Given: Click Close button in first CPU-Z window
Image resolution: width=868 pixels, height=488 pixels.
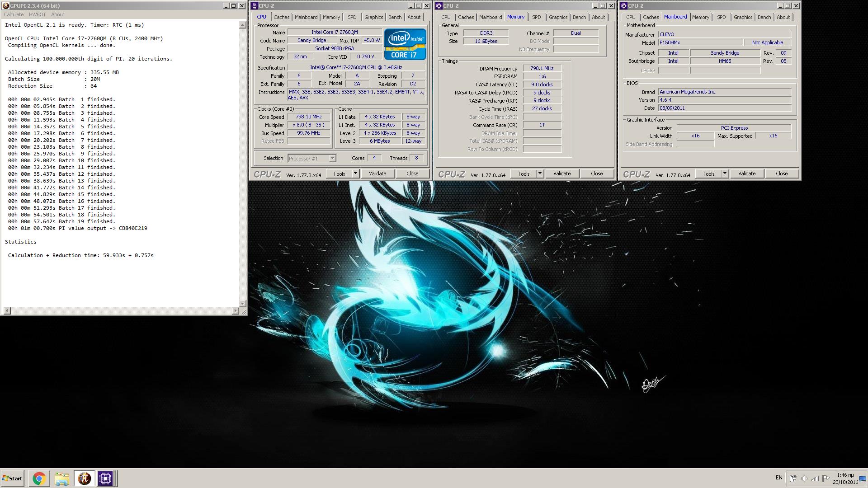Looking at the screenshot, I should point(412,174).
